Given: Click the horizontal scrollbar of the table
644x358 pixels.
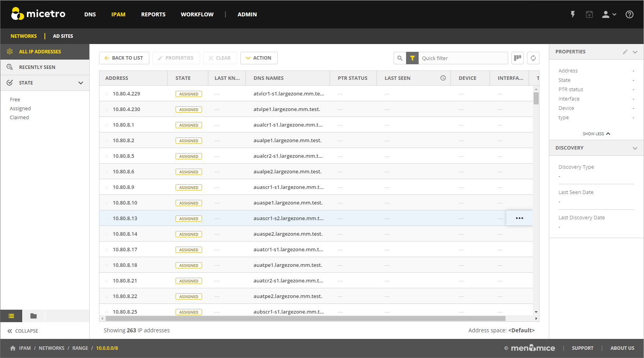Looking at the screenshot, I should pos(304,318).
